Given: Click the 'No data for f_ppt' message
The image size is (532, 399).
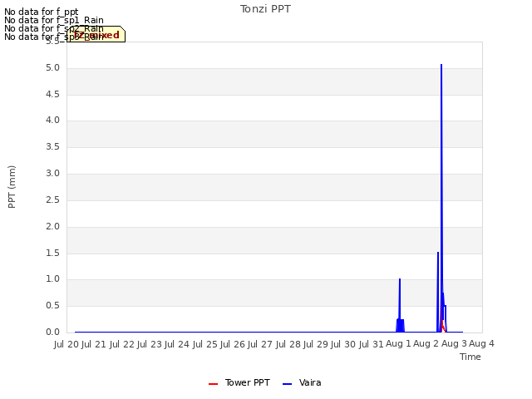Looking at the screenshot, I should pos(42,12).
